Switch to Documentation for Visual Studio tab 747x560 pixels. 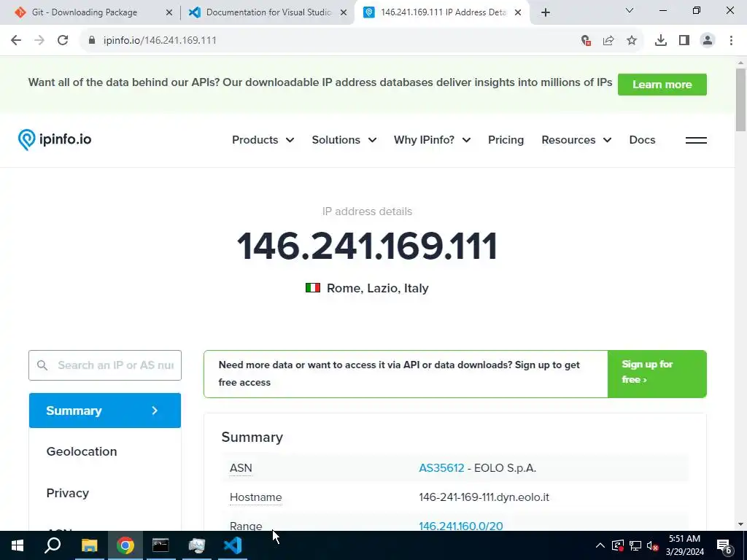pyautogui.click(x=269, y=12)
